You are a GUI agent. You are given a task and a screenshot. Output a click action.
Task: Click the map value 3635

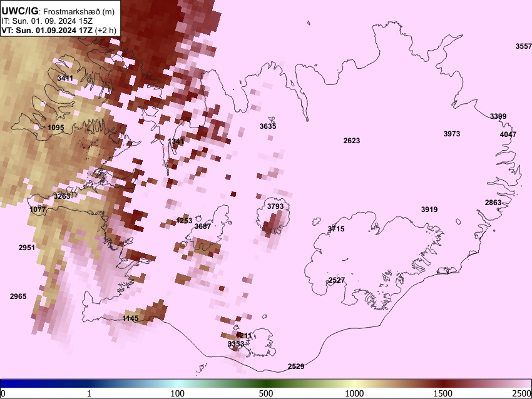click(268, 126)
